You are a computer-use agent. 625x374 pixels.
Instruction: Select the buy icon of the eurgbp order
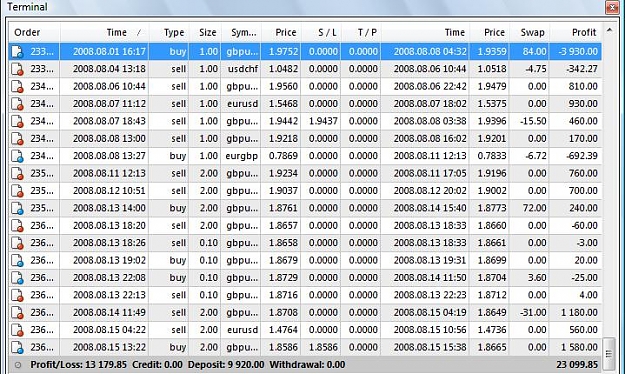[x=17, y=156]
